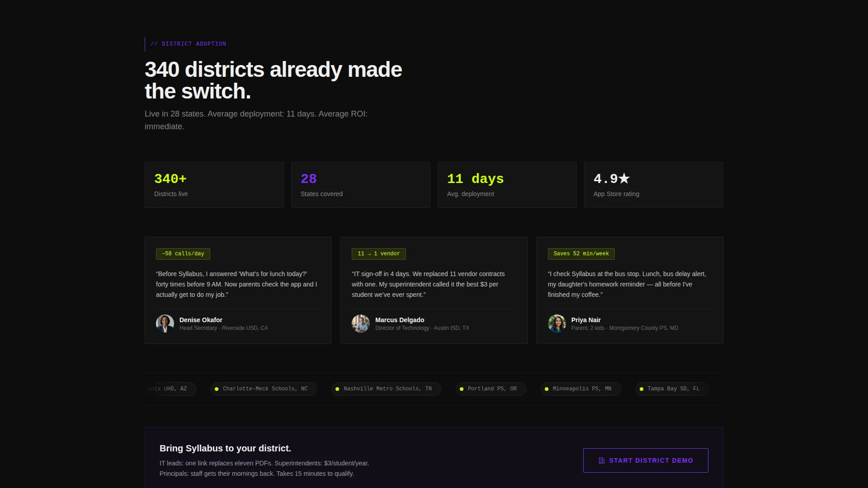Click Denise Okafor's avatar photo

tap(165, 324)
